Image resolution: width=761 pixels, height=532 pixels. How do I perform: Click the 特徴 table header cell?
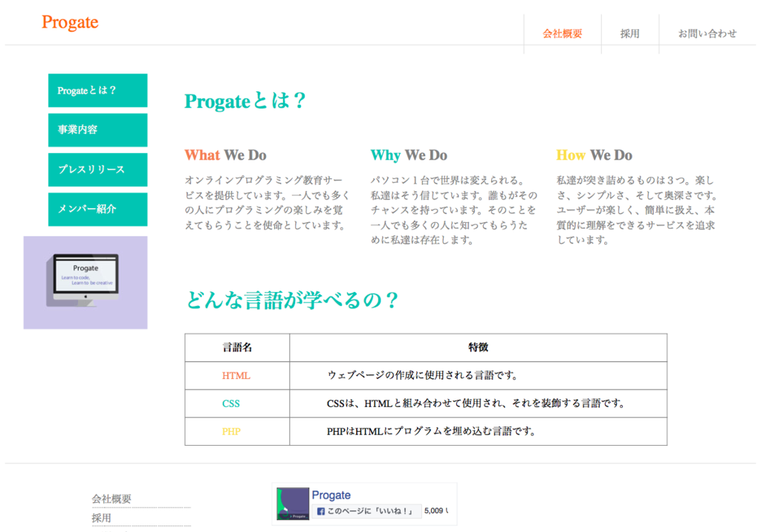tap(478, 348)
